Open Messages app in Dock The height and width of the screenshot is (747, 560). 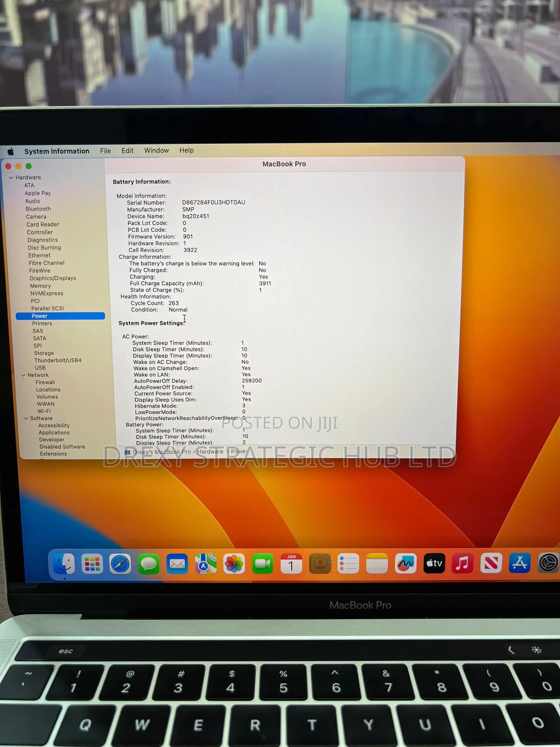coord(149,563)
